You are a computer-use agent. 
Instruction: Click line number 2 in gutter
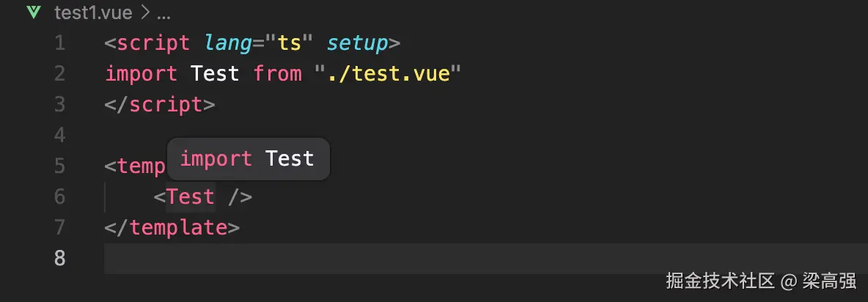[59, 74]
